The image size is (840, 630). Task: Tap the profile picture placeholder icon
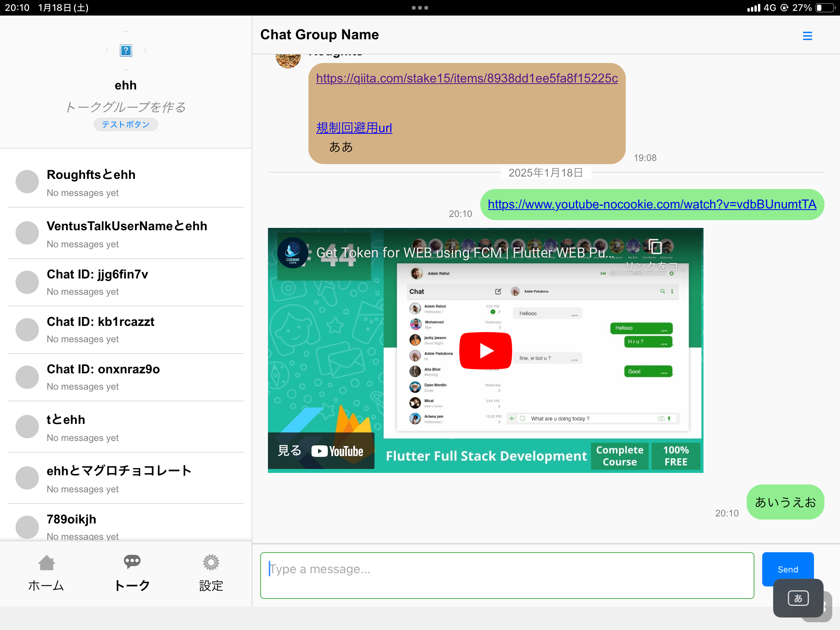pyautogui.click(x=126, y=51)
